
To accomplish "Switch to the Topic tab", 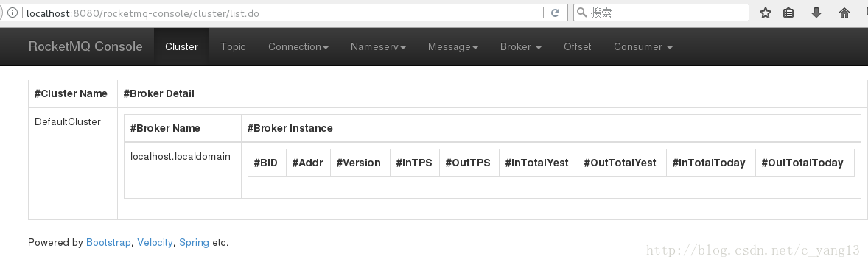I will 233,47.
